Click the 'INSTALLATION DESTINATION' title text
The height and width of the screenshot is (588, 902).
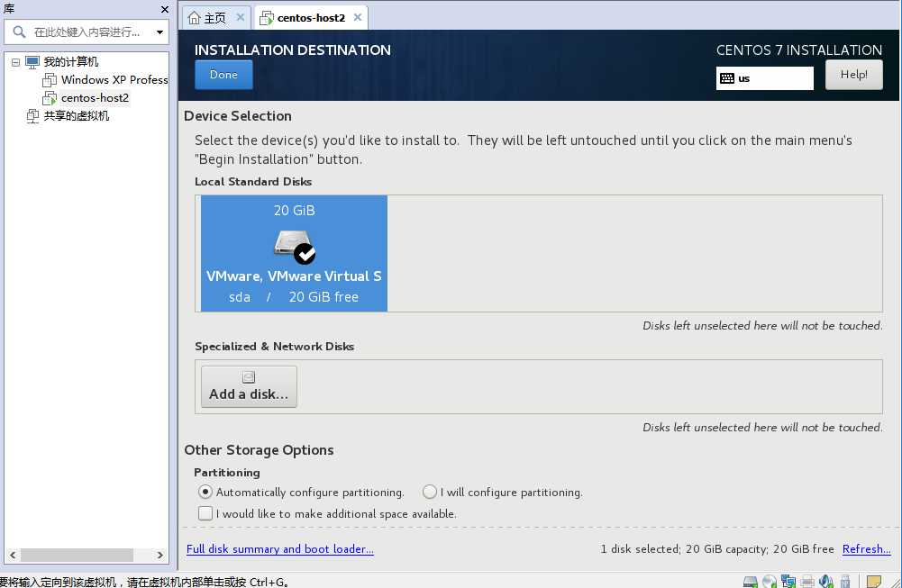pos(293,50)
